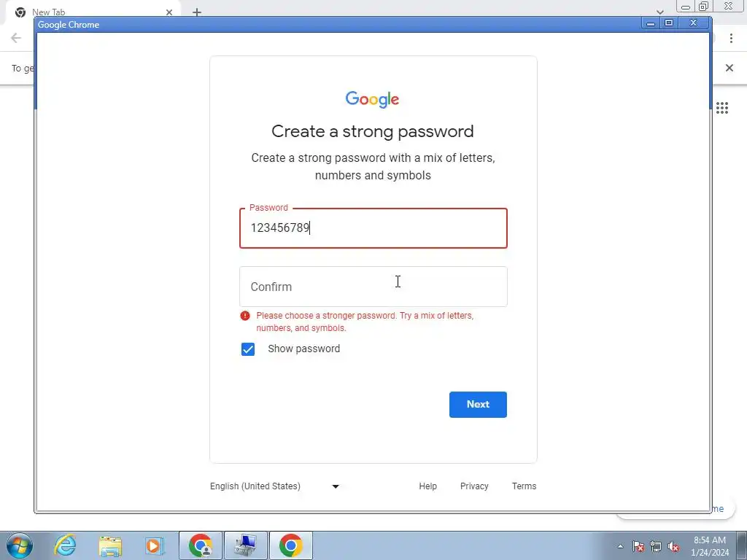Click the Google logo
The image size is (747, 560).
373,99
